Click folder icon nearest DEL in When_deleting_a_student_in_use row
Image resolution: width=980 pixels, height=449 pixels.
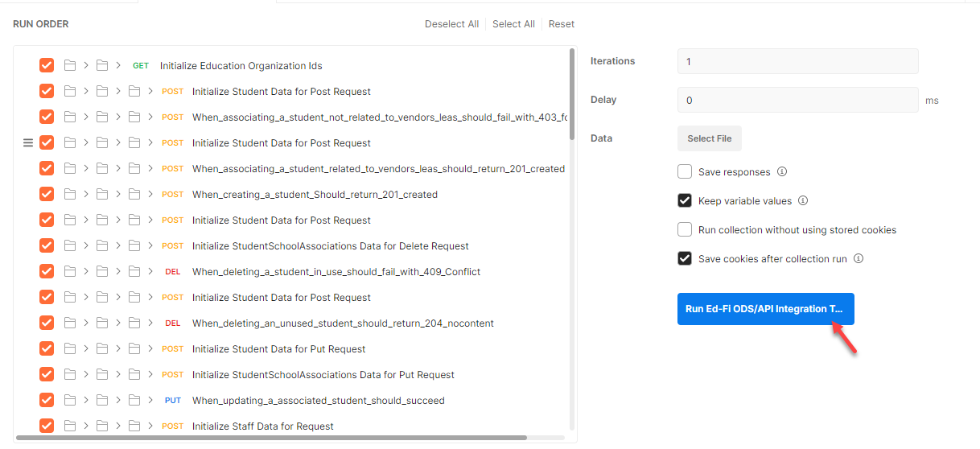[134, 272]
